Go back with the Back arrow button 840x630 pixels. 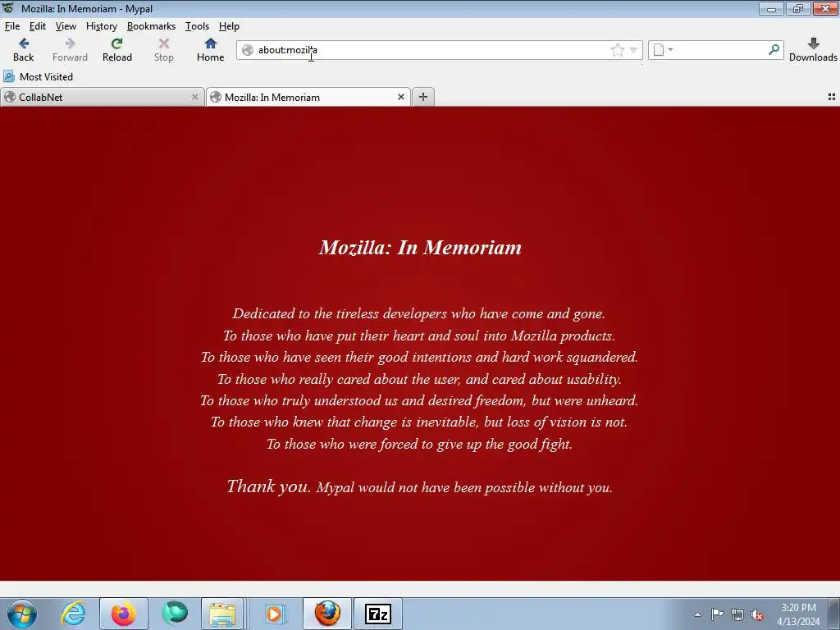pyautogui.click(x=24, y=50)
